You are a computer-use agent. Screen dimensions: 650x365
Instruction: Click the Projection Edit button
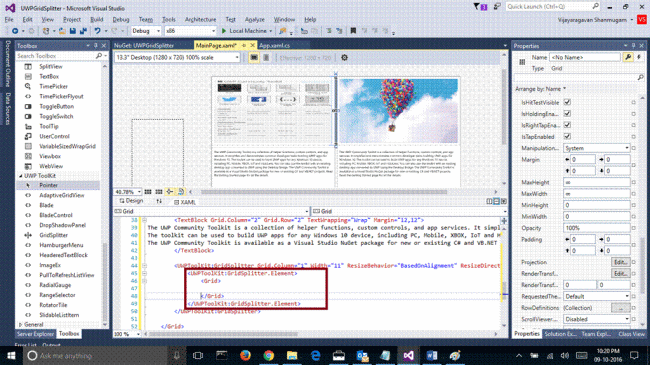click(621, 262)
